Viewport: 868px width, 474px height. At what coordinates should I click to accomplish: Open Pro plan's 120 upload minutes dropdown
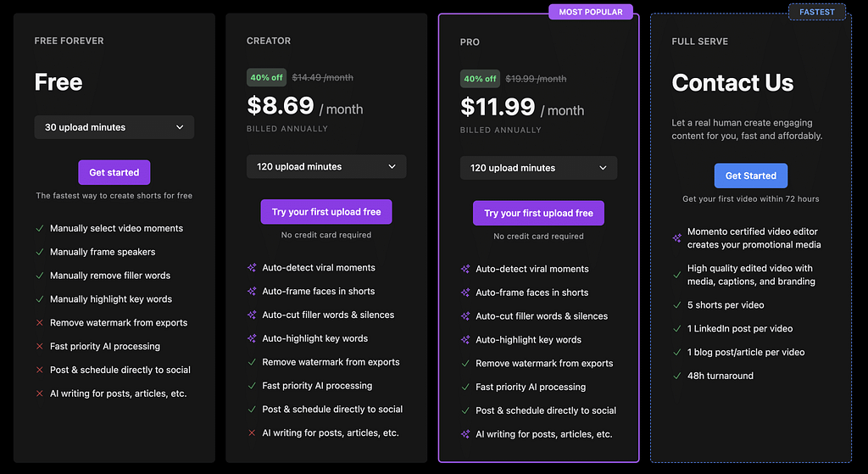[x=538, y=168]
